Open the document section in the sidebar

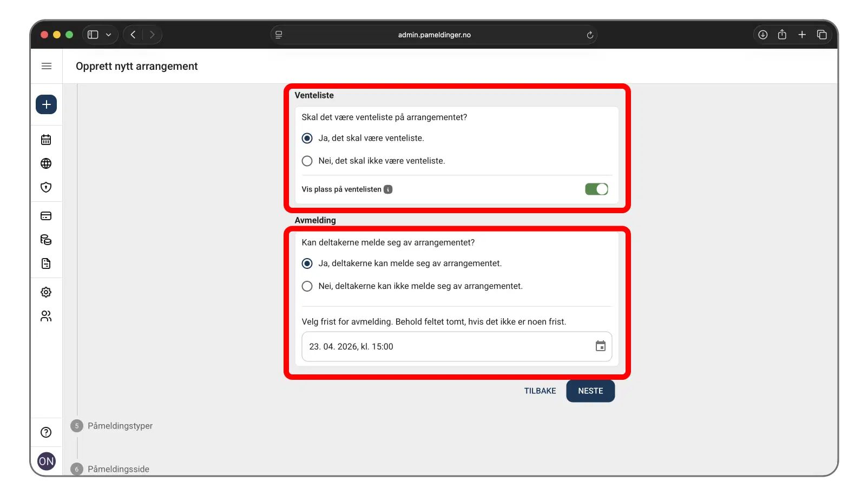(x=46, y=263)
